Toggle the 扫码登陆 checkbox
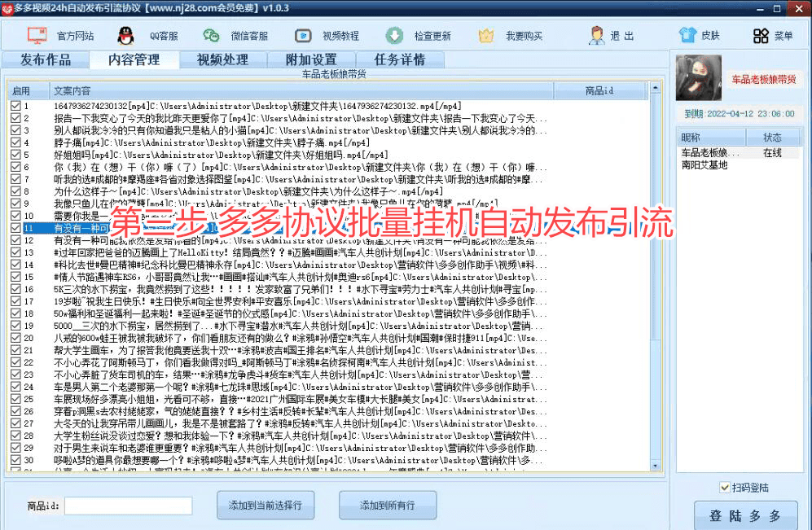The width and height of the screenshot is (812, 530). [x=725, y=487]
